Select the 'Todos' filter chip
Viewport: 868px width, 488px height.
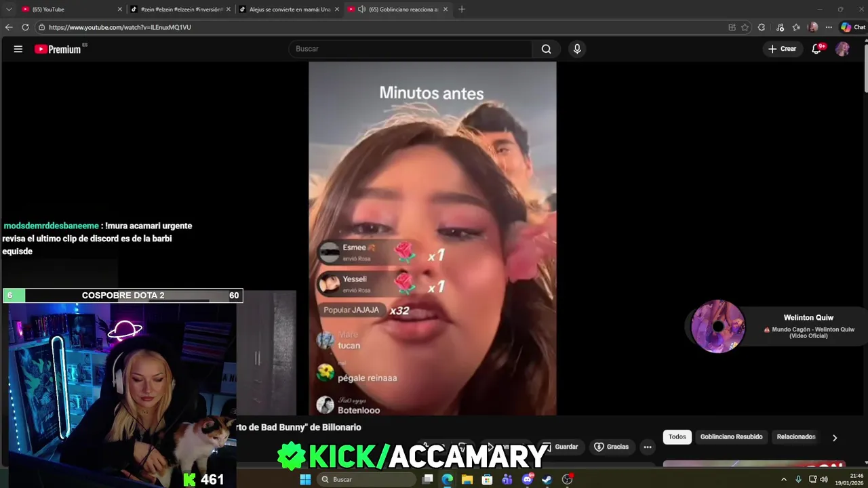(x=677, y=437)
